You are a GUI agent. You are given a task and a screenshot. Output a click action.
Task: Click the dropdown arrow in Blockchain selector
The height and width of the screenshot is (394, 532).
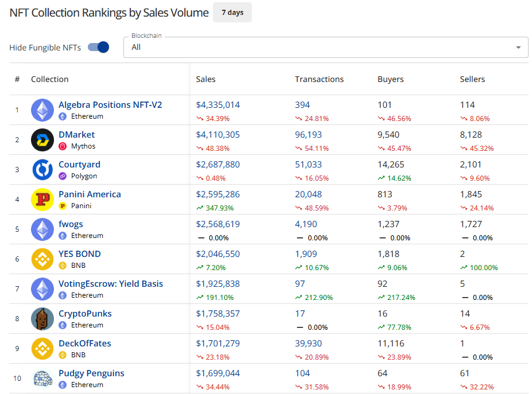(x=518, y=47)
